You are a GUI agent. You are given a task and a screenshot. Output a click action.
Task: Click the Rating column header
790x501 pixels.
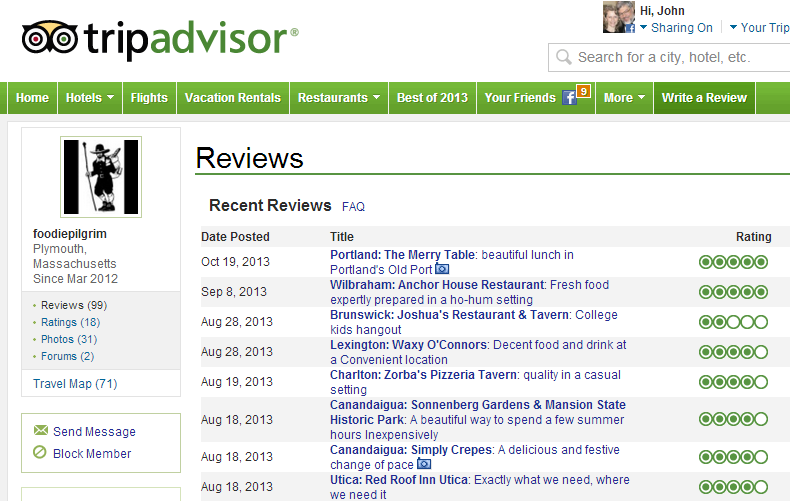[754, 237]
